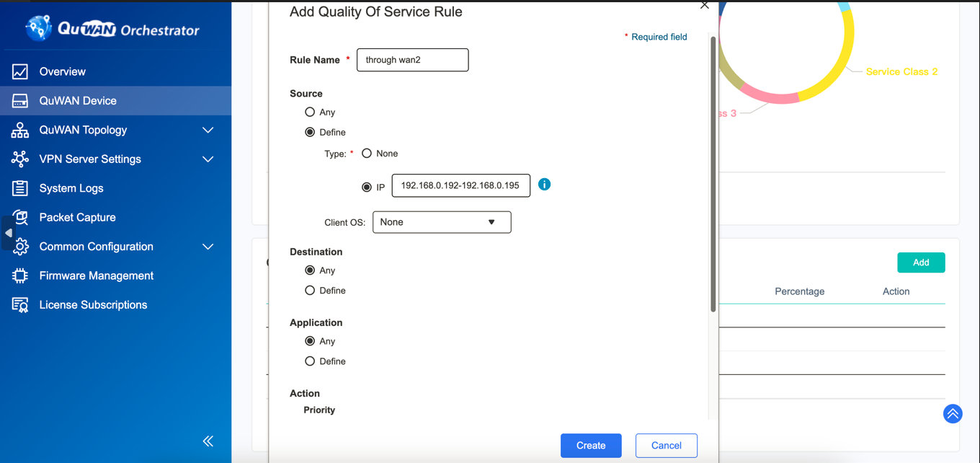Screen dimensions: 980x463
Task: Click the Firmware Management chip icon
Action: point(20,275)
